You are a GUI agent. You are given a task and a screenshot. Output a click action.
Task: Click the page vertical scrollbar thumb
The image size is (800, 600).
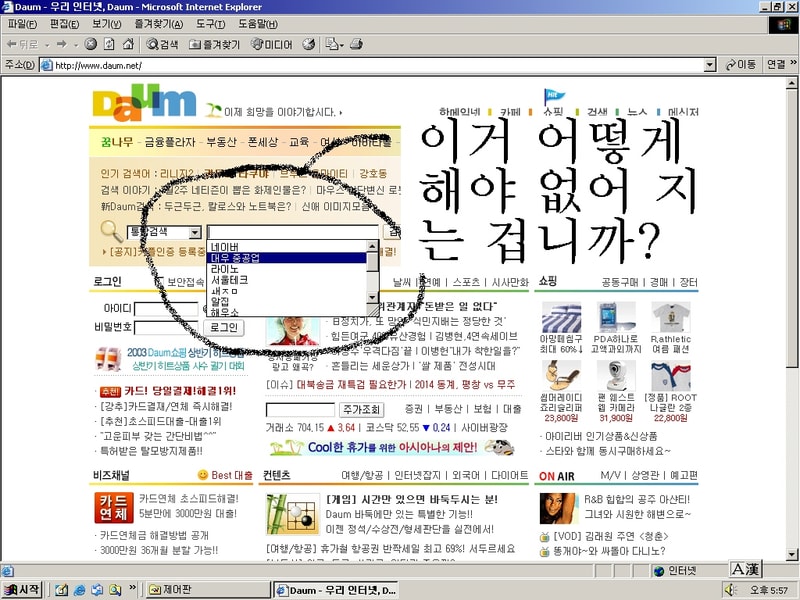791,227
